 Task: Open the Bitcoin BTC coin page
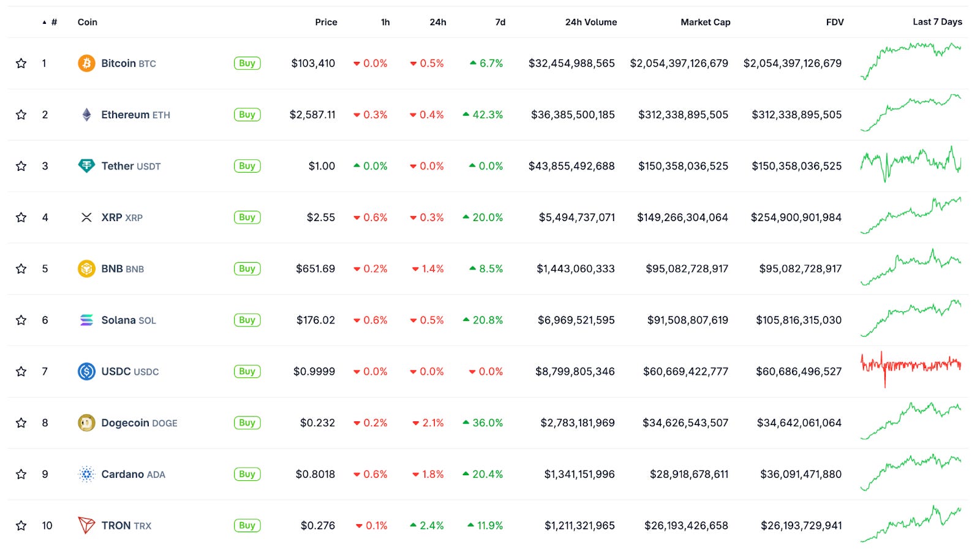point(129,63)
